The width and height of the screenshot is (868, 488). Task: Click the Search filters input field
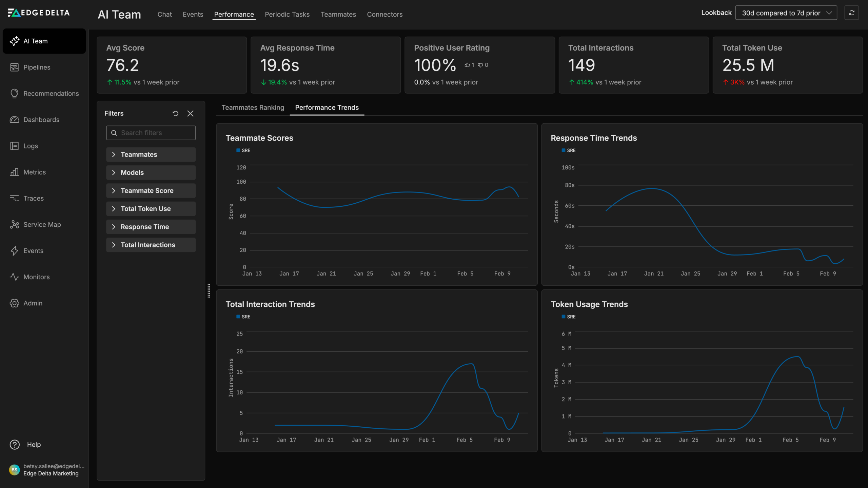[151, 133]
